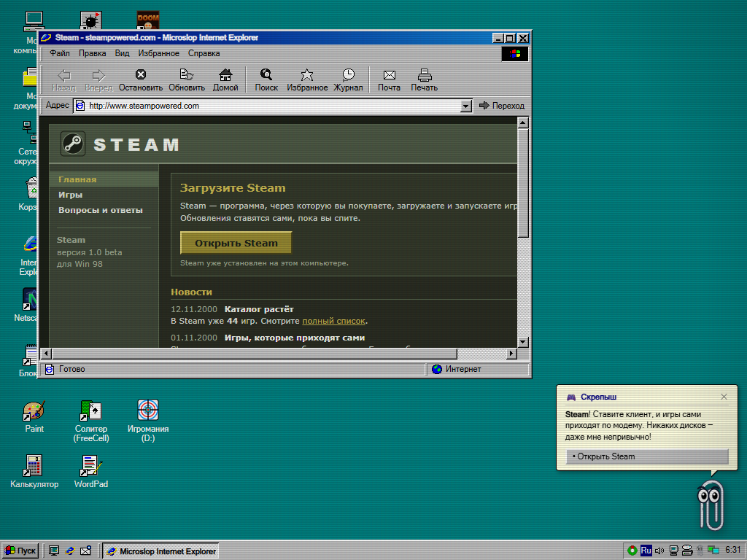
Task: Open Игры in Steam sidebar
Action: [71, 195]
